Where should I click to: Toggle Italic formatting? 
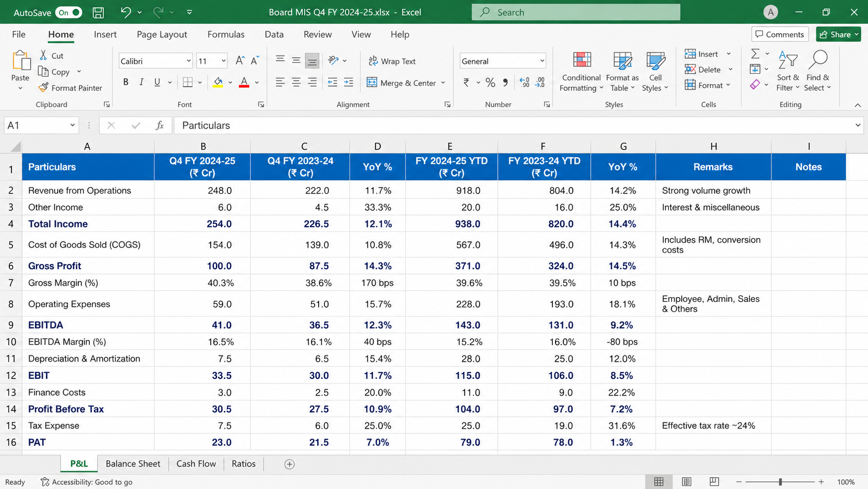(x=141, y=82)
